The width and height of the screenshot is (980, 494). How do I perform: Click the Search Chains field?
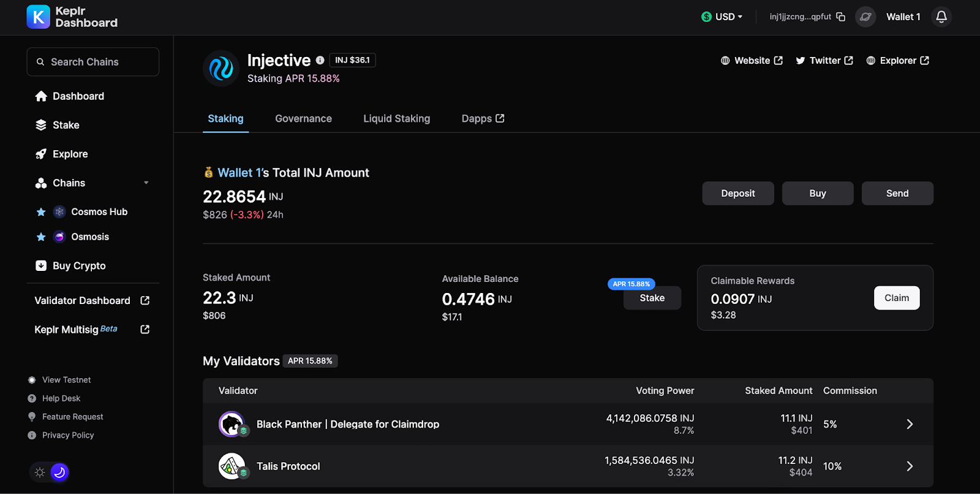tap(93, 62)
